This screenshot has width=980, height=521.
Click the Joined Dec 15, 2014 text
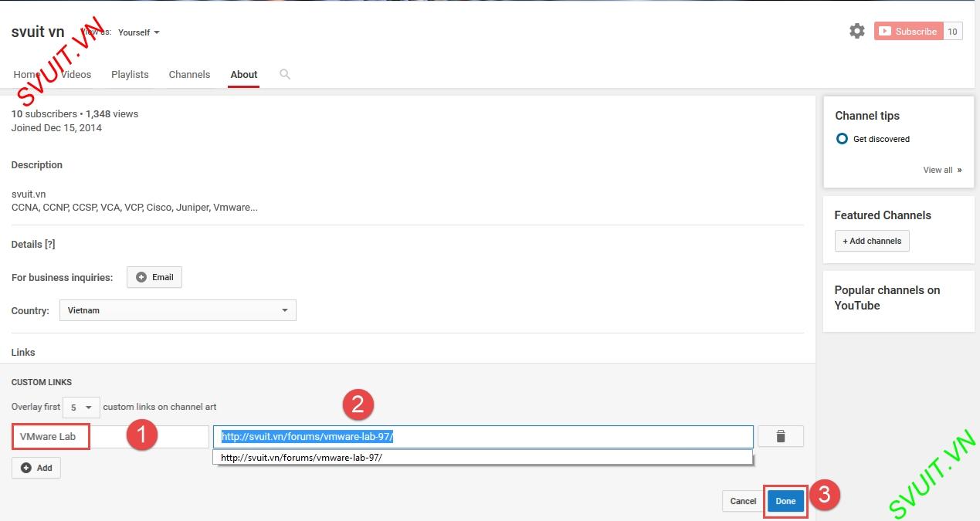(56, 127)
